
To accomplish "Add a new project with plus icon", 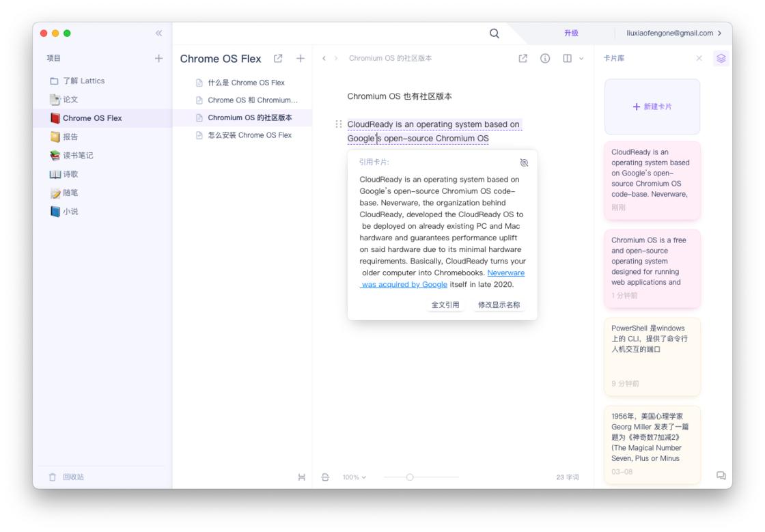I will click(x=158, y=59).
